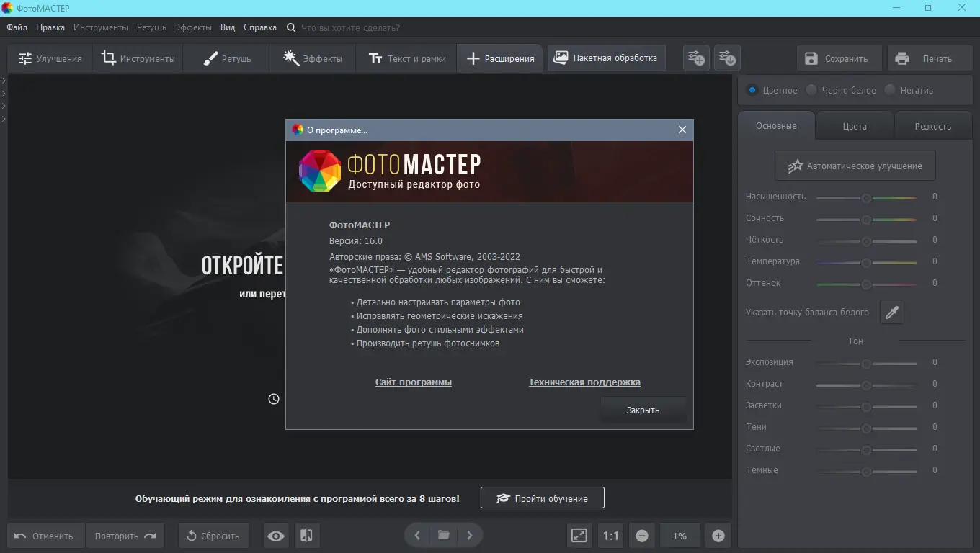Expand the second collapsed left side panel
980x553 pixels.
pos(4,93)
